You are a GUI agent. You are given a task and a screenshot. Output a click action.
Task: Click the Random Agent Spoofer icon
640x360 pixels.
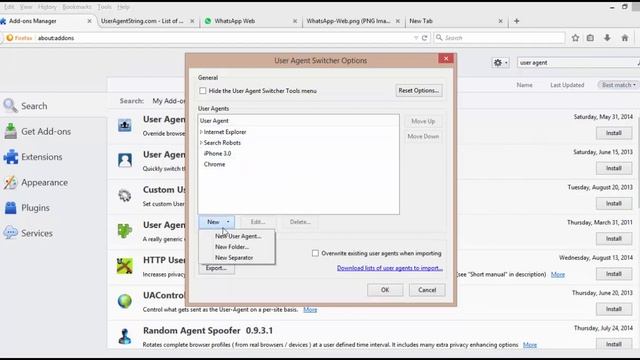[x=124, y=336]
